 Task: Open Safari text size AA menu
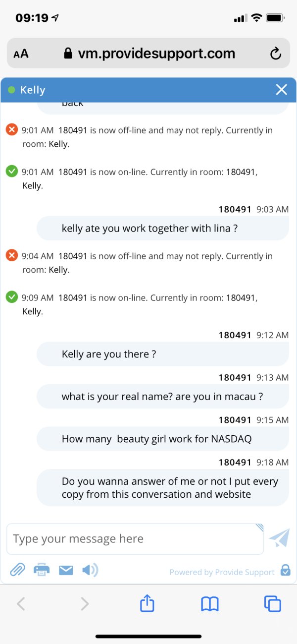coord(21,54)
